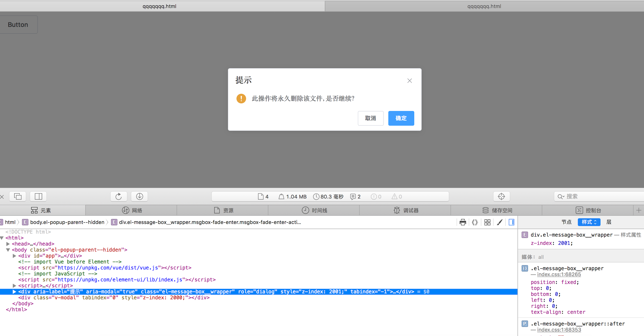Viewport: 644px width, 336px height.
Task: Expand the <head> element node
Action: (x=8, y=244)
